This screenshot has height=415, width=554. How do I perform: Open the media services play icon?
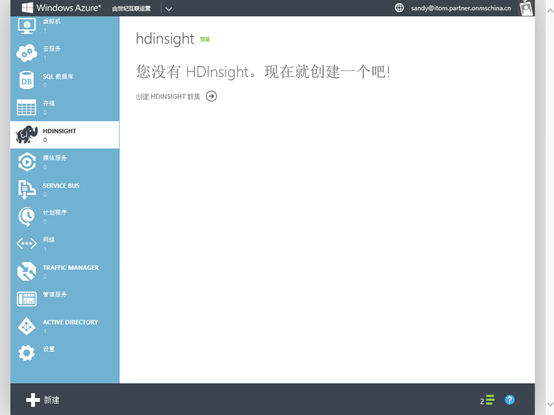tap(26, 162)
